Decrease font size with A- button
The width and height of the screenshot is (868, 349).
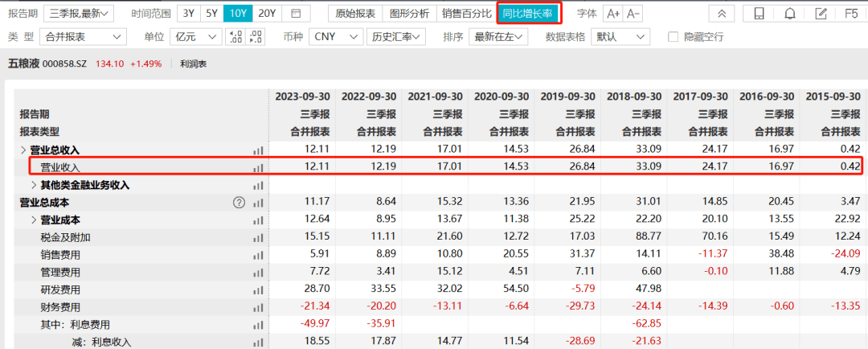(x=633, y=14)
